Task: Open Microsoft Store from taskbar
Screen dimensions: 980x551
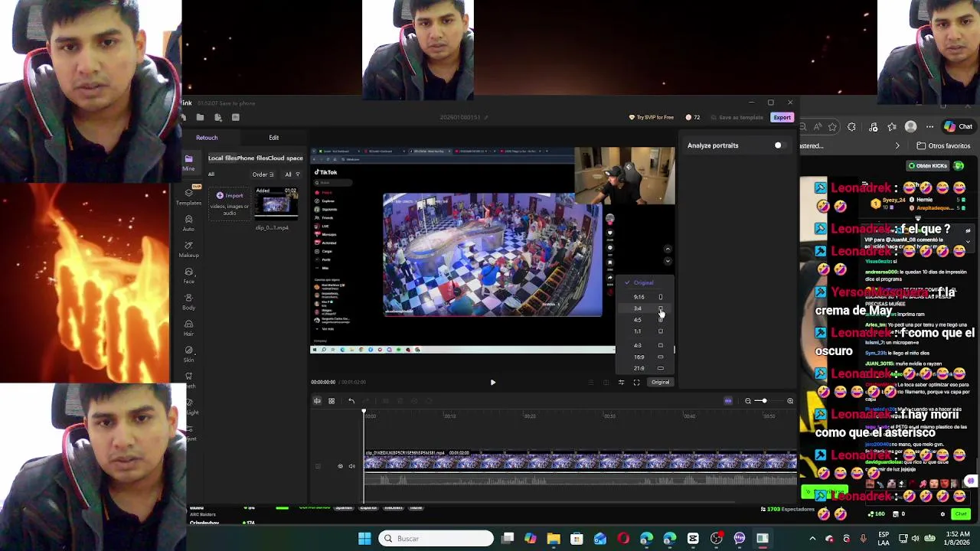Action: pyautogui.click(x=577, y=539)
